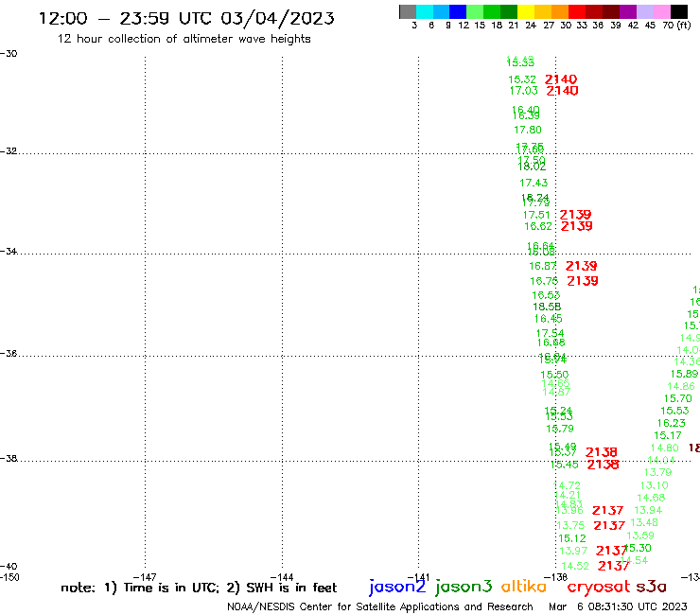Screen dimensions: 700x615
Task: Click the wave height value 15.32
Action: [522, 79]
